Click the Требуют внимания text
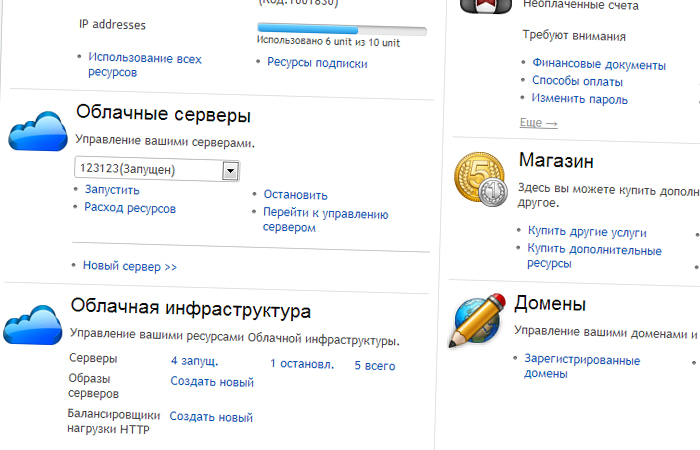This screenshot has width=700, height=450. pos(574,36)
